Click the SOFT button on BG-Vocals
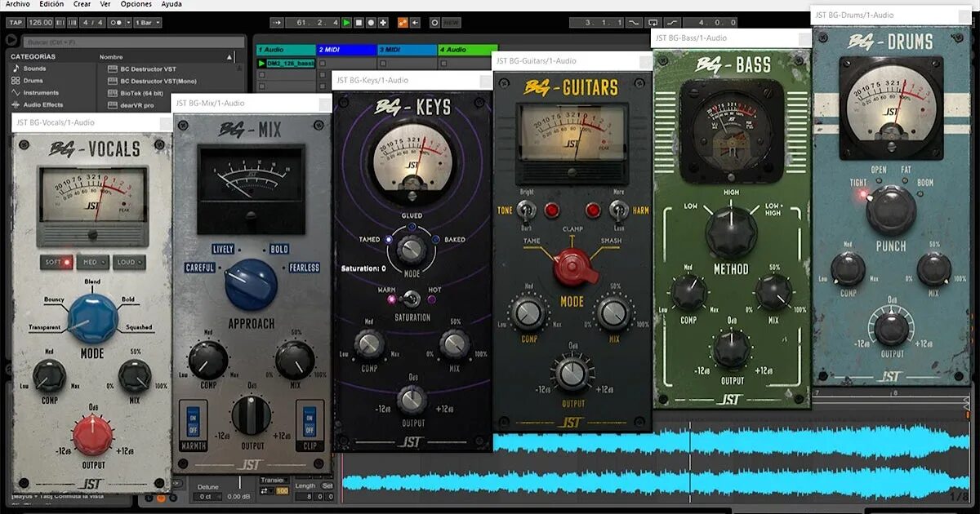Image resolution: width=980 pixels, height=514 pixels. (x=56, y=262)
